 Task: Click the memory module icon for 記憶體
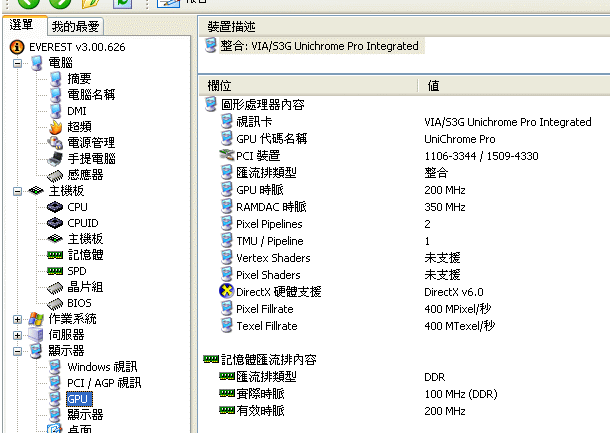55,255
